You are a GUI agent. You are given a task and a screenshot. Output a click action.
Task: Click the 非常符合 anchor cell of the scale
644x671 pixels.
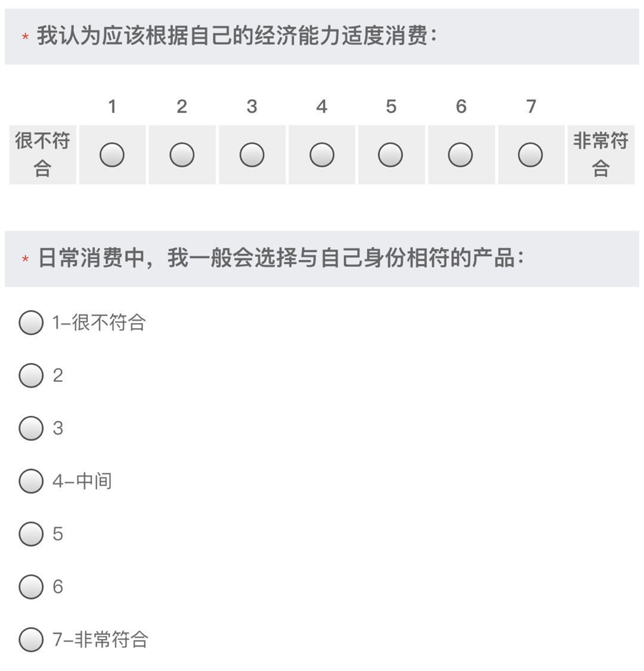pos(600,155)
